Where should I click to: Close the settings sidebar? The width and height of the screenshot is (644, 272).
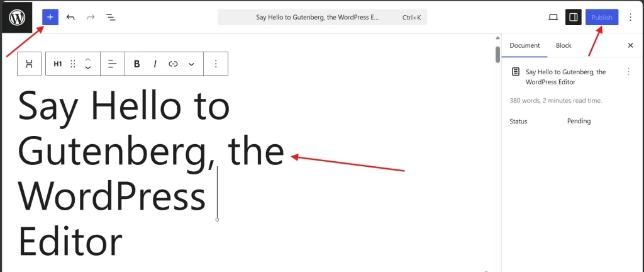(630, 45)
